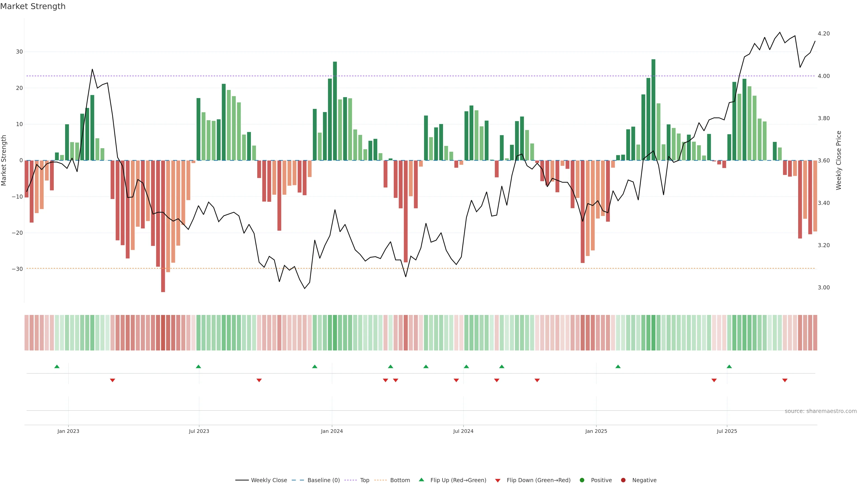
Task: Click flip-up triangle marker right of Jul 2025
Action: click(729, 366)
